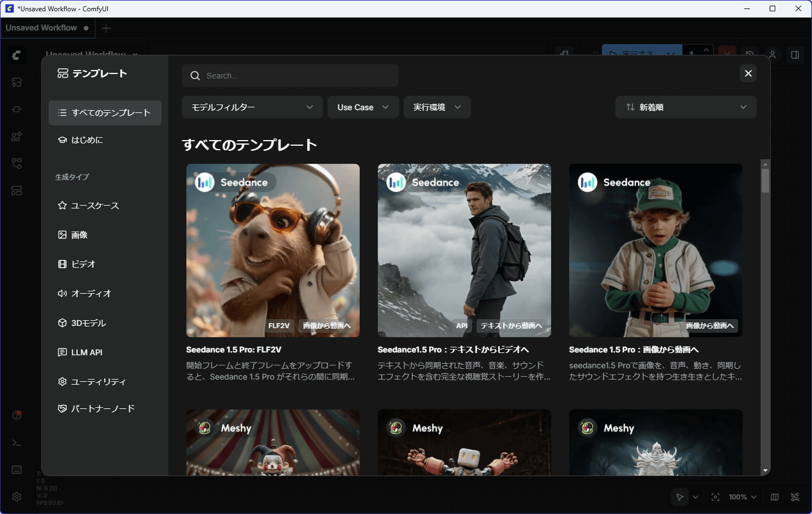
Task: Select the ユーティリティ gear category
Action: (x=98, y=382)
